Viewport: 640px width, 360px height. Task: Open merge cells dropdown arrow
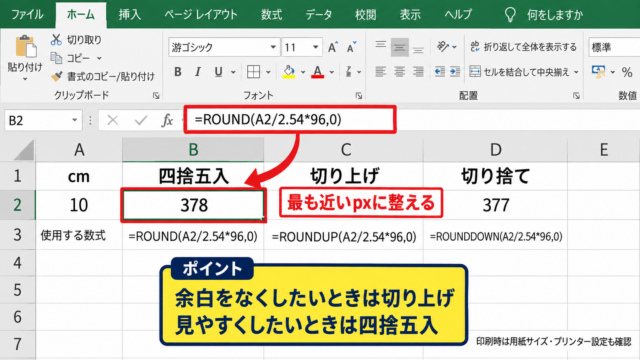[576, 73]
